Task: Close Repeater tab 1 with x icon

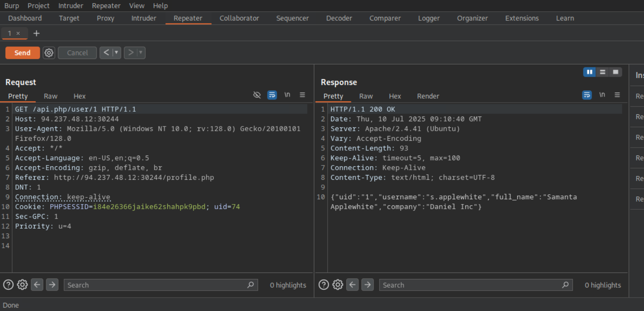Action: [18, 33]
